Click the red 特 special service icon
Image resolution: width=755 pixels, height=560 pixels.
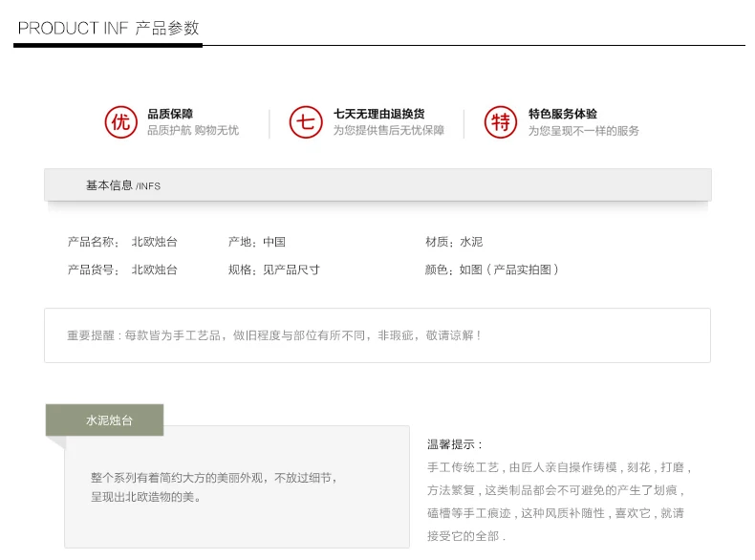coord(501,121)
